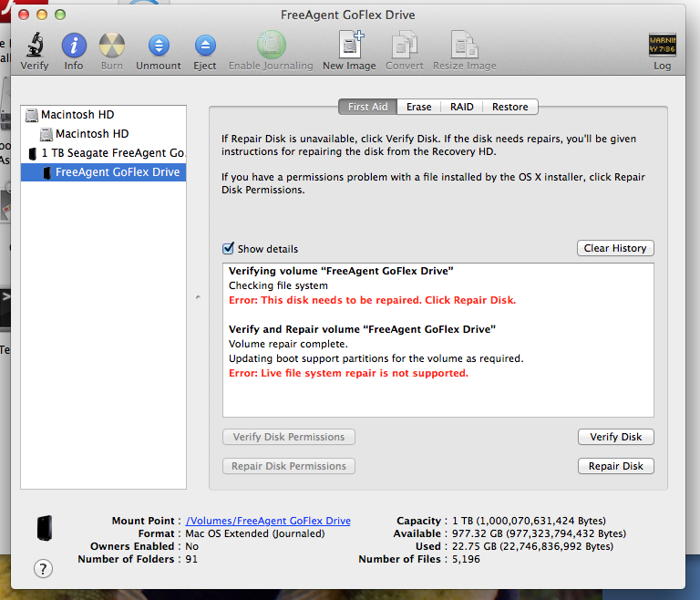Click the 'Live file system repair' error line

click(348, 373)
